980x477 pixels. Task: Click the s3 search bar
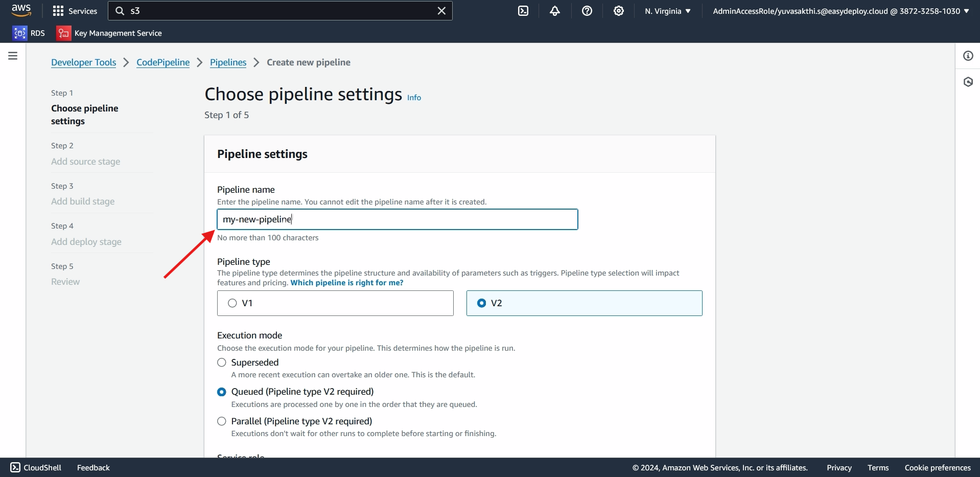(280, 11)
